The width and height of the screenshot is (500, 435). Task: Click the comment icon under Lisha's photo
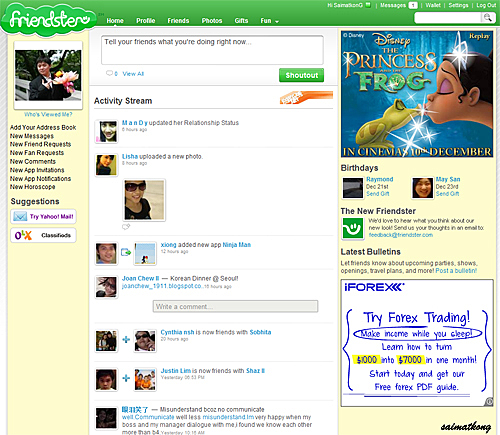(126, 227)
